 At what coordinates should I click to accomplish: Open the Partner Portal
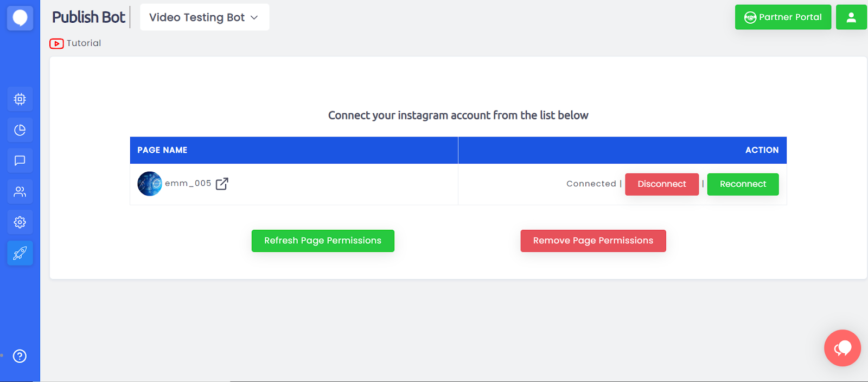[x=782, y=17]
